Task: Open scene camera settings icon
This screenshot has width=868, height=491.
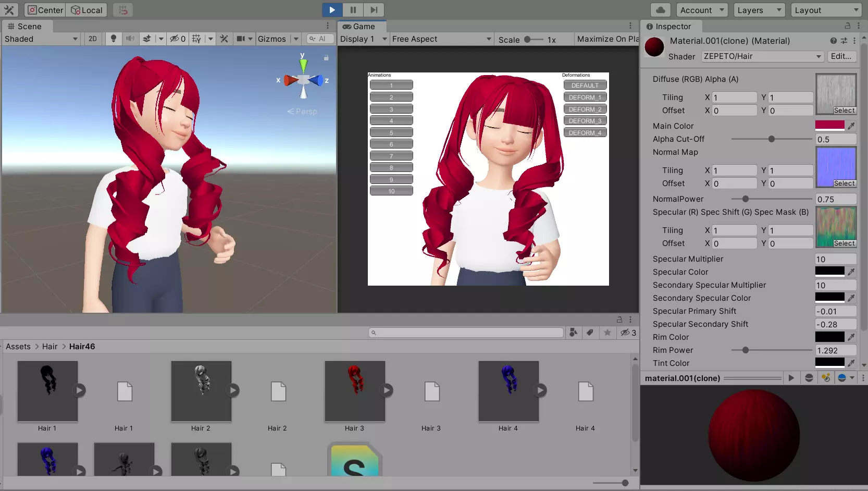Action: (244, 39)
